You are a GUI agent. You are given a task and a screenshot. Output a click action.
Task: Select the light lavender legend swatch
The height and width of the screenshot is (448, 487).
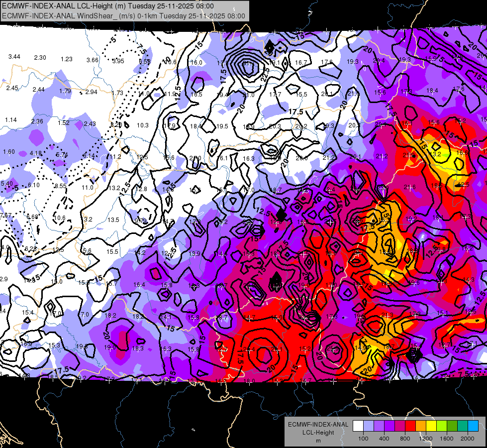click(369, 426)
